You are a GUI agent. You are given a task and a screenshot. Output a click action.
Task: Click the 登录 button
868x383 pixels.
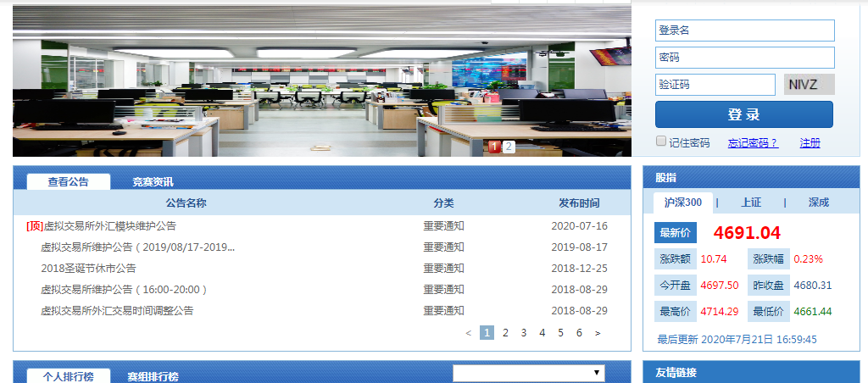pos(743,114)
